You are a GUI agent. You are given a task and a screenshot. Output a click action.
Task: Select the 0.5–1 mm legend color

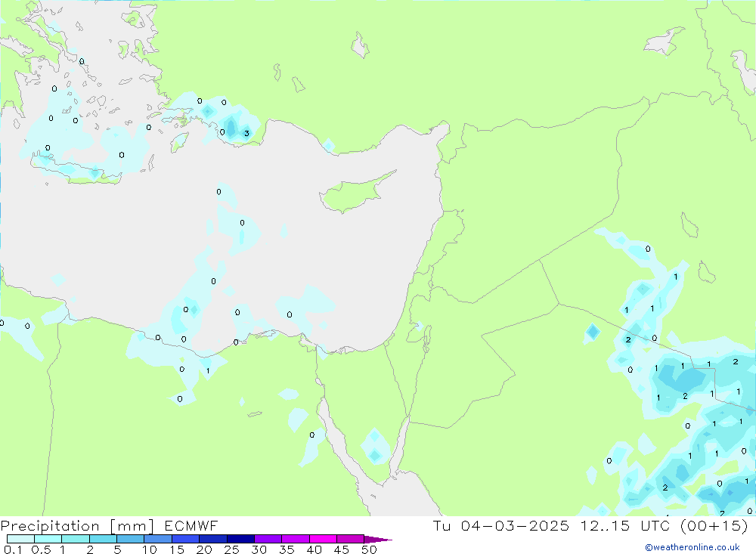pos(48,539)
